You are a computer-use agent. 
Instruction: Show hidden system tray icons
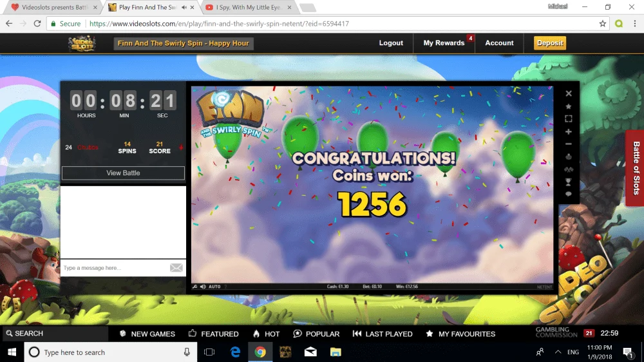[x=558, y=352]
